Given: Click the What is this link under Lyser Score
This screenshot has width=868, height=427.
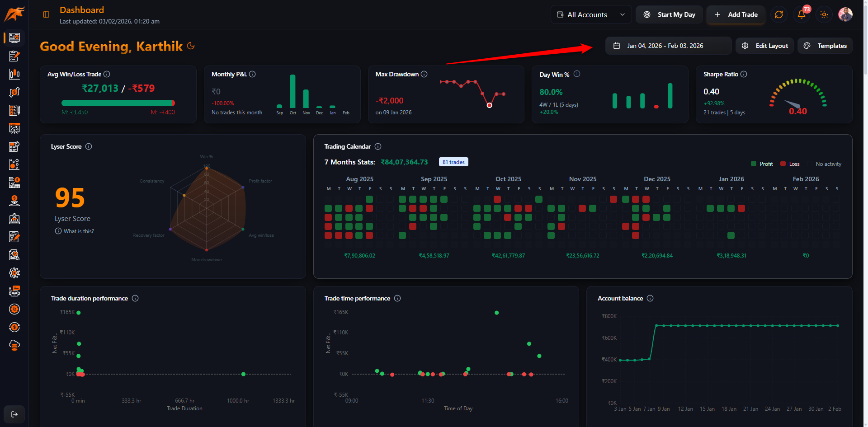Looking at the screenshot, I should (x=74, y=231).
